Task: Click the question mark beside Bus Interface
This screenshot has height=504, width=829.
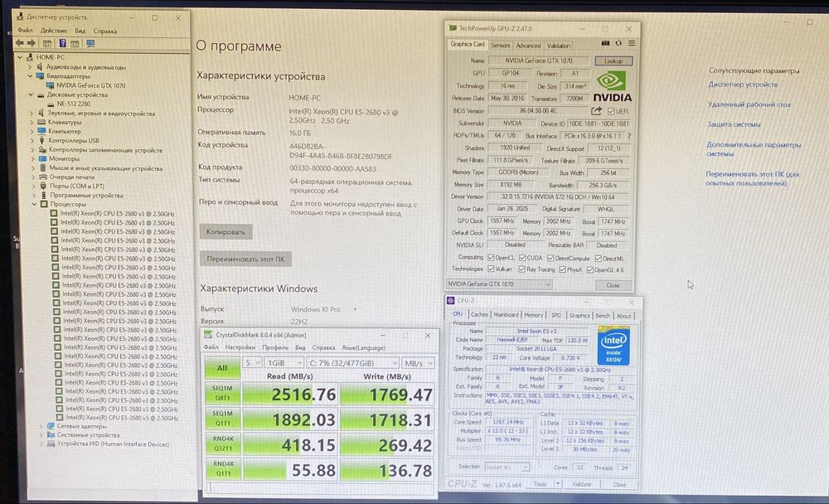Action: tap(628, 136)
